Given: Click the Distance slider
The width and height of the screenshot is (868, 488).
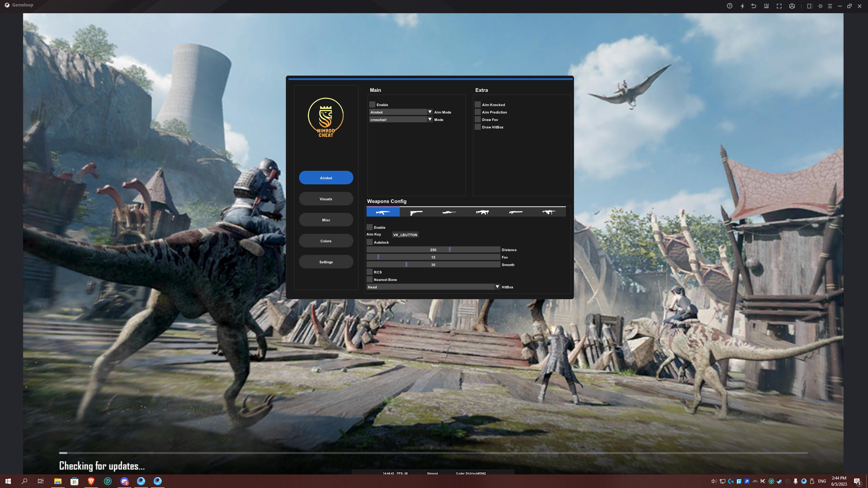Looking at the screenshot, I should (x=433, y=249).
